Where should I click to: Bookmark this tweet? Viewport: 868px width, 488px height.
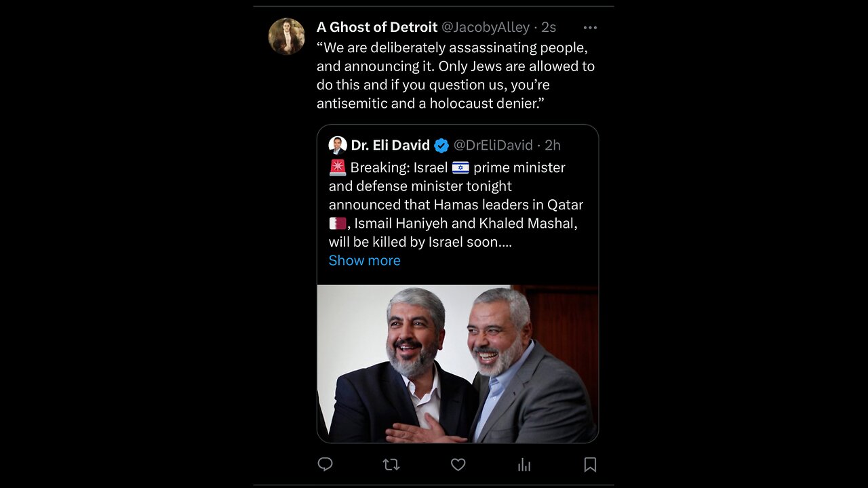590,464
